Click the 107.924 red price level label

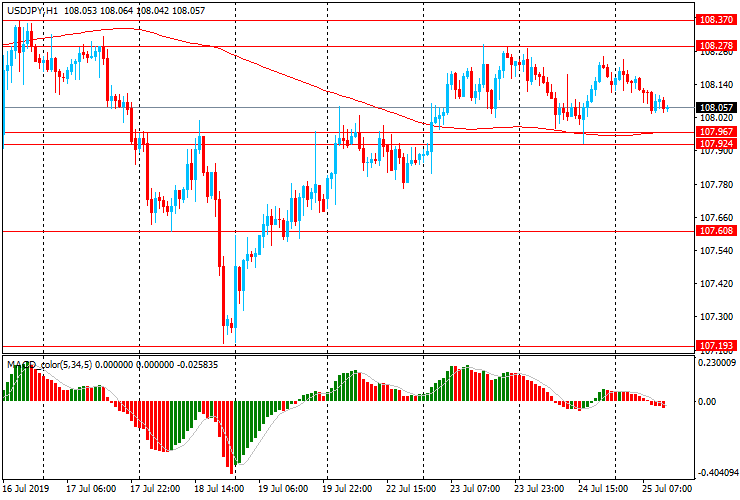716,144
